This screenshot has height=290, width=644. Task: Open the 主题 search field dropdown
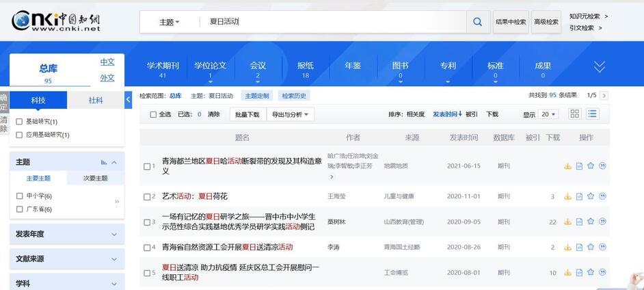(x=170, y=22)
